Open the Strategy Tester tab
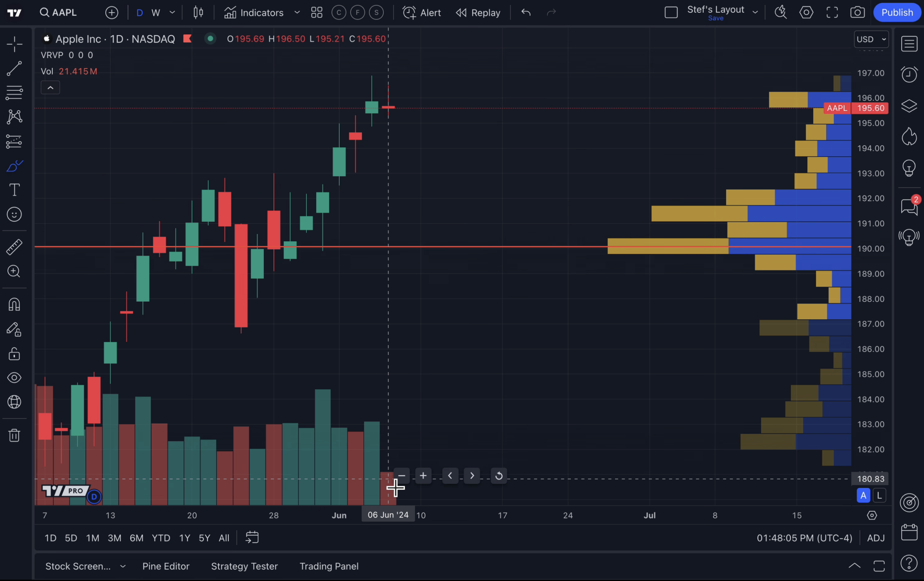This screenshot has width=924, height=581. [x=244, y=566]
